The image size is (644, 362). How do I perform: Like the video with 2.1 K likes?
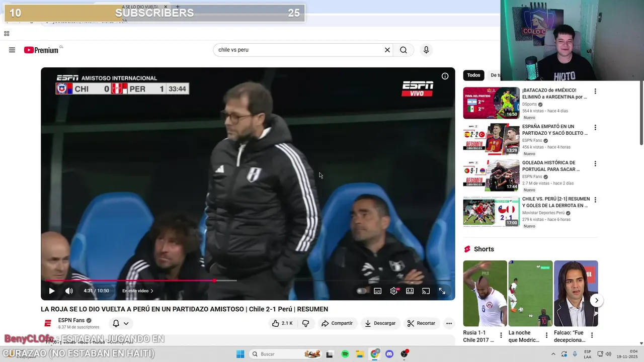282,323
